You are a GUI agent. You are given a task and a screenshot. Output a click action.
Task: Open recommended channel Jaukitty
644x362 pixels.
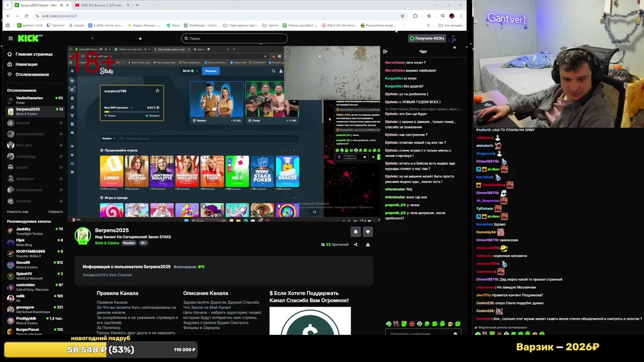[x=35, y=231]
